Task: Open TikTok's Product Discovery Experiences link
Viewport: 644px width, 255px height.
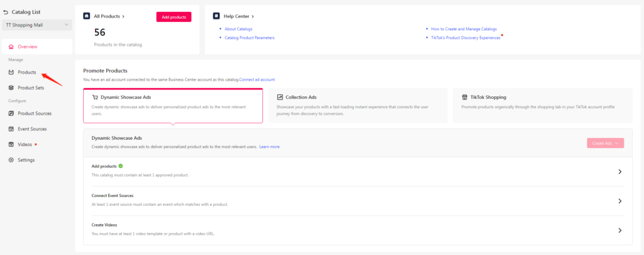Action: pos(466,38)
